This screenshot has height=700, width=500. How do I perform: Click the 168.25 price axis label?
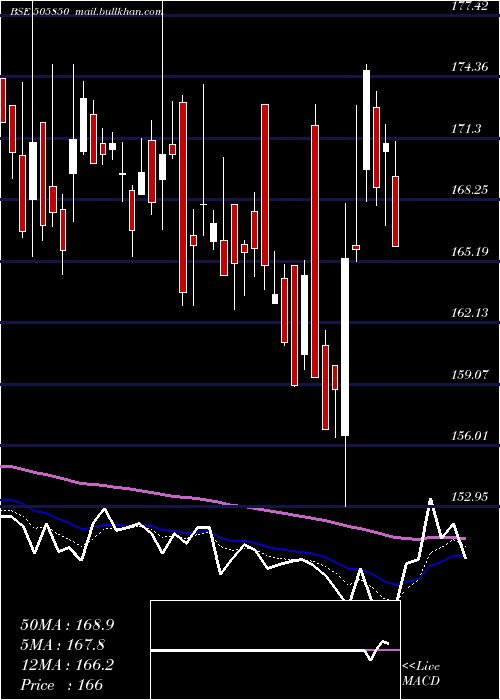(470, 190)
